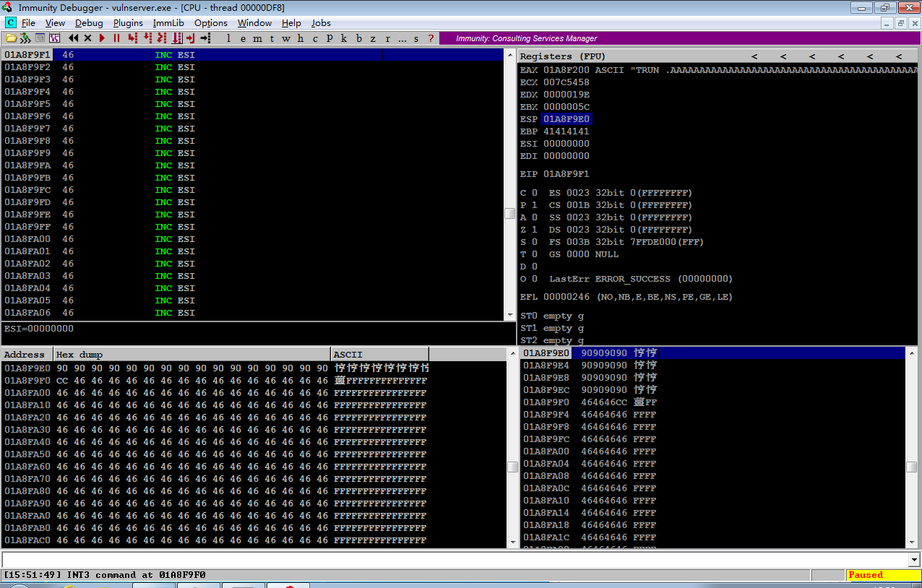Open the Plugins menu

[128, 23]
